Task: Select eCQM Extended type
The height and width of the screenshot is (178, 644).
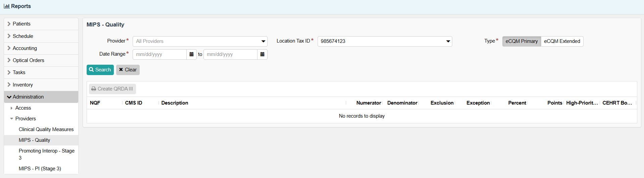Action: click(562, 41)
